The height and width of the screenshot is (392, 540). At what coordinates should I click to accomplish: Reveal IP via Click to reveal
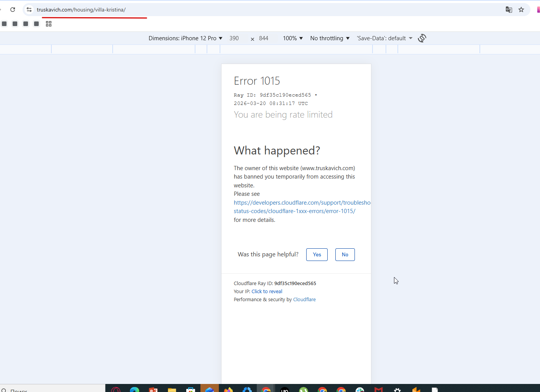267,292
